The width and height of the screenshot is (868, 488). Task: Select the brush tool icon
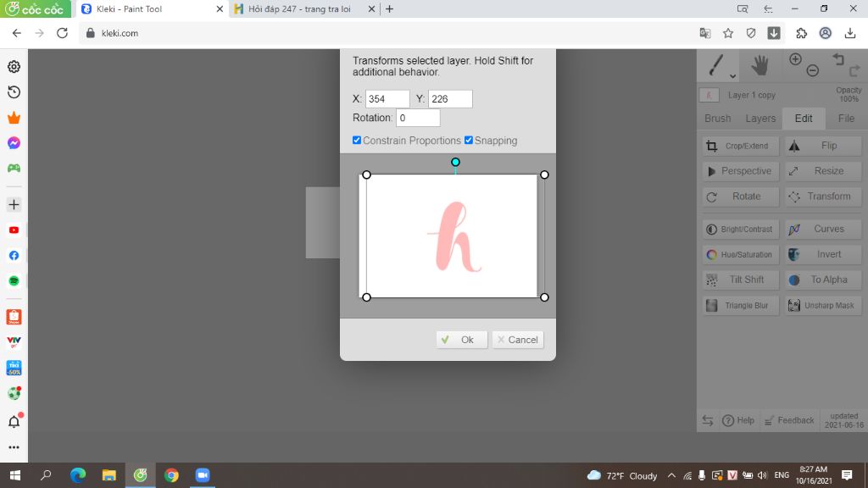click(x=717, y=65)
